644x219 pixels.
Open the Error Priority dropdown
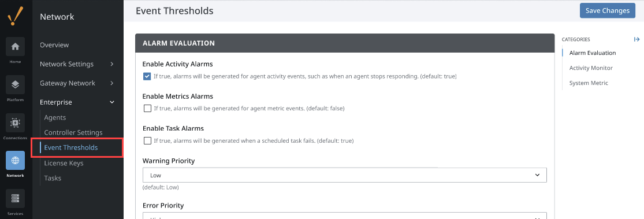[x=345, y=216]
